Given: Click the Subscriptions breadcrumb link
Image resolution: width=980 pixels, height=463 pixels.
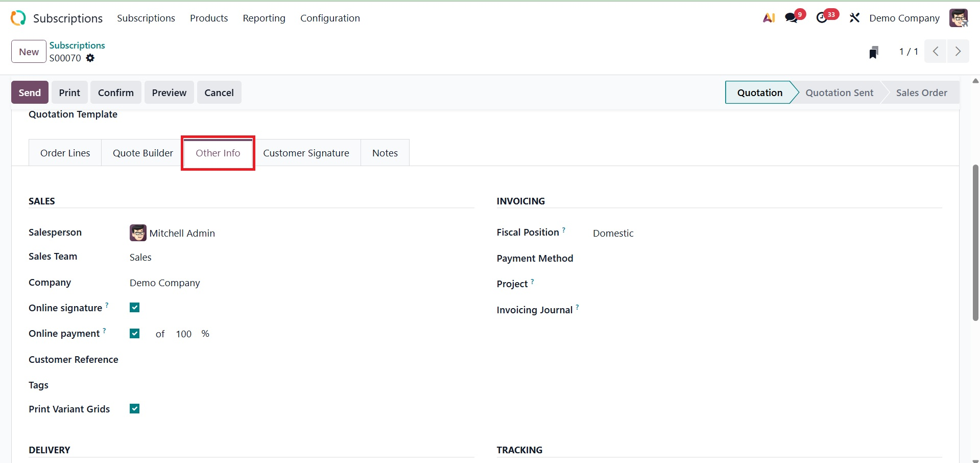Looking at the screenshot, I should pos(77,45).
